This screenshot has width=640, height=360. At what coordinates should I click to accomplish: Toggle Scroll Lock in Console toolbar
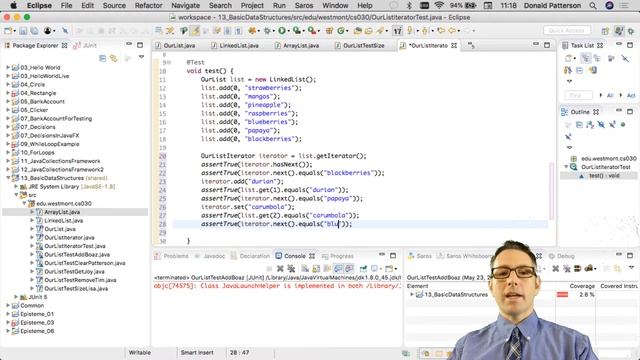pyautogui.click(x=316, y=269)
